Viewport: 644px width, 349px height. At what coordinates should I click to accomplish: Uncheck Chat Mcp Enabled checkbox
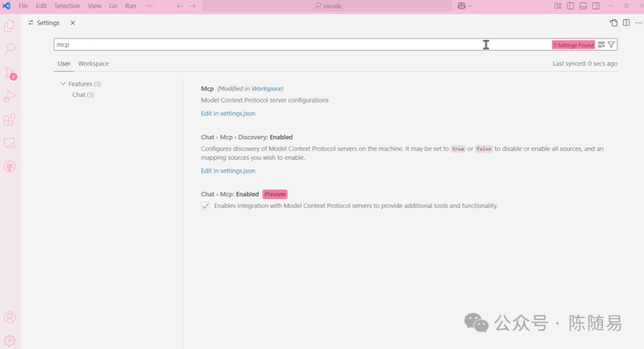click(205, 206)
